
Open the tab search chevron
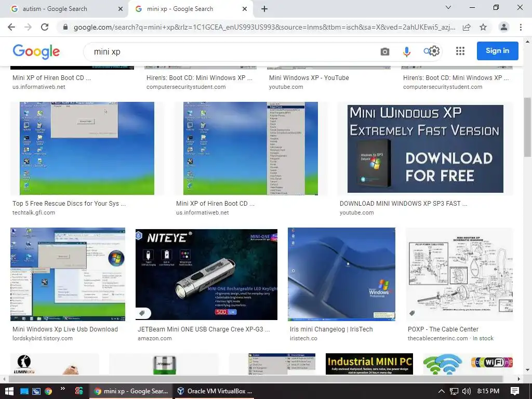click(448, 7)
